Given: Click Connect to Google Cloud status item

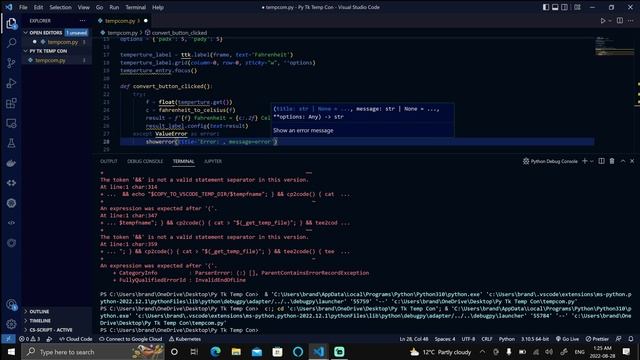Looking at the screenshot, I should pos(131,339).
